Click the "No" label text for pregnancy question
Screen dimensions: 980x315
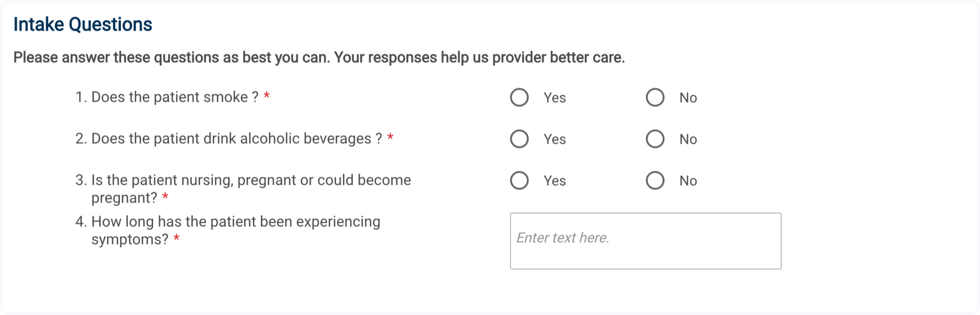pyautogui.click(x=688, y=181)
